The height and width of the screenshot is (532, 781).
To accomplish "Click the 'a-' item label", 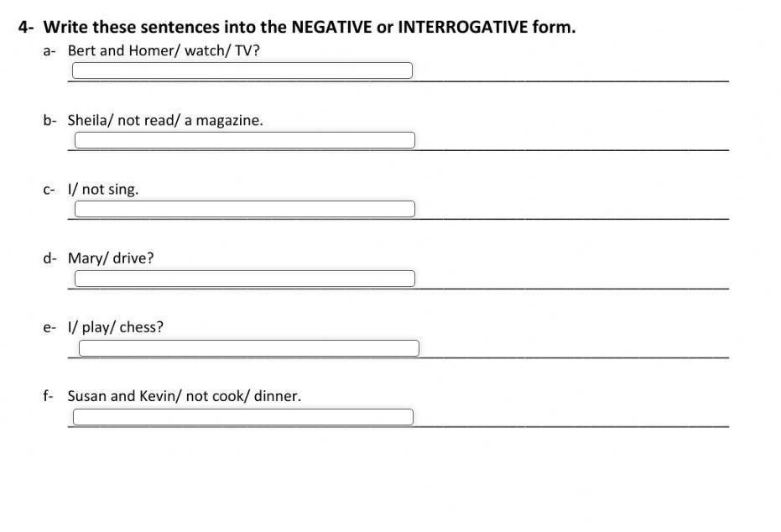I will click(49, 50).
